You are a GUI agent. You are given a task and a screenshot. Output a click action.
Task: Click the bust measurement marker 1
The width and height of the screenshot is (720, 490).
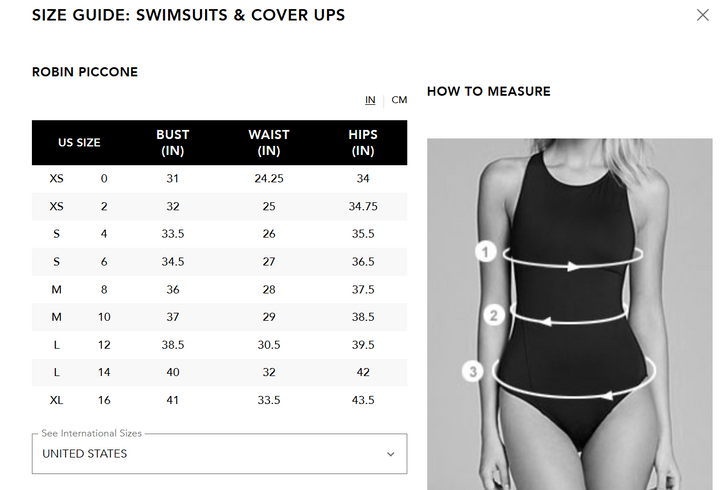point(486,252)
